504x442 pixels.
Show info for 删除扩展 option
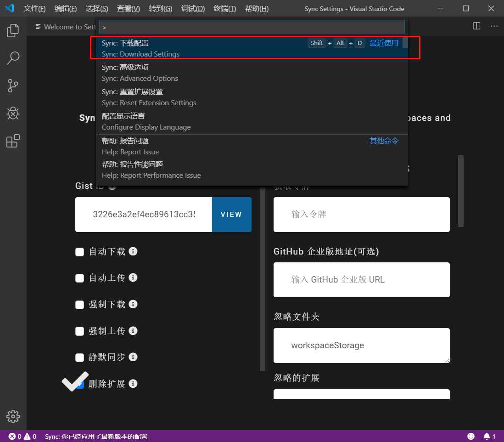point(133,384)
